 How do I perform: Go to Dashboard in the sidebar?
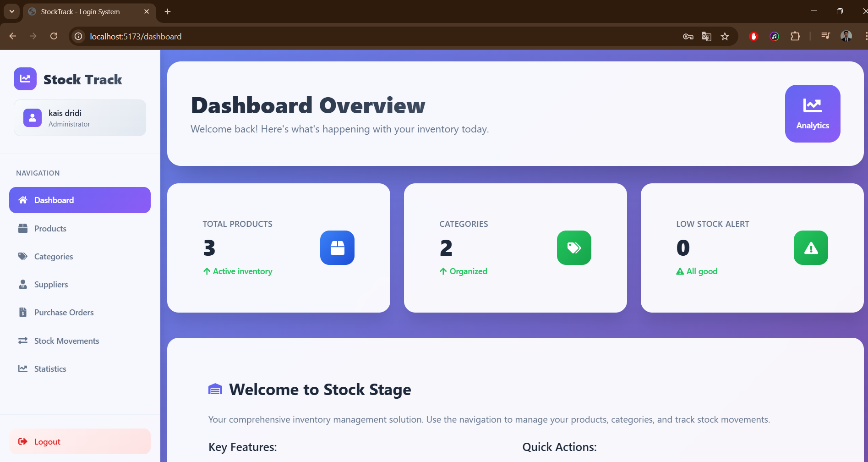coord(80,200)
